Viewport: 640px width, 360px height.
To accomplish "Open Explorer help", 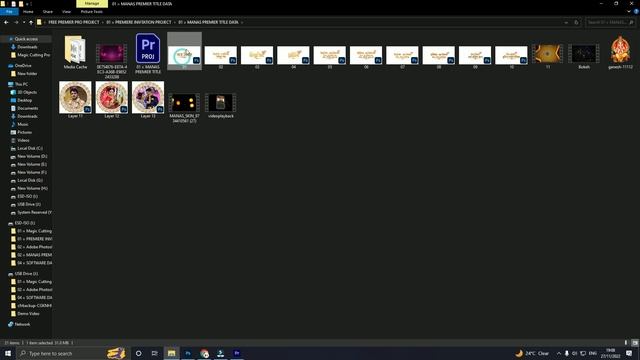I will tap(636, 11).
